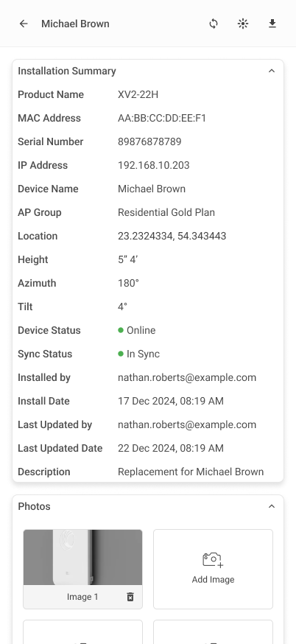Click last updated date 22 Dec 2024
Image resolution: width=296 pixels, height=644 pixels.
[171, 449]
